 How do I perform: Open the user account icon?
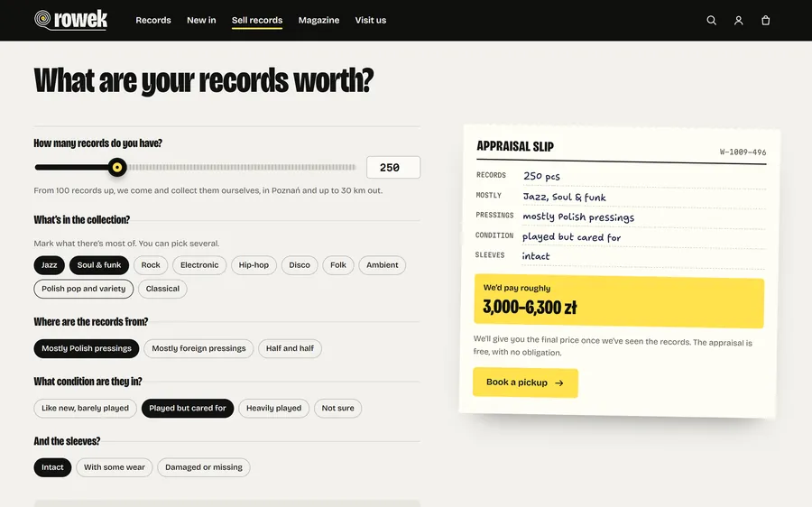click(x=738, y=20)
